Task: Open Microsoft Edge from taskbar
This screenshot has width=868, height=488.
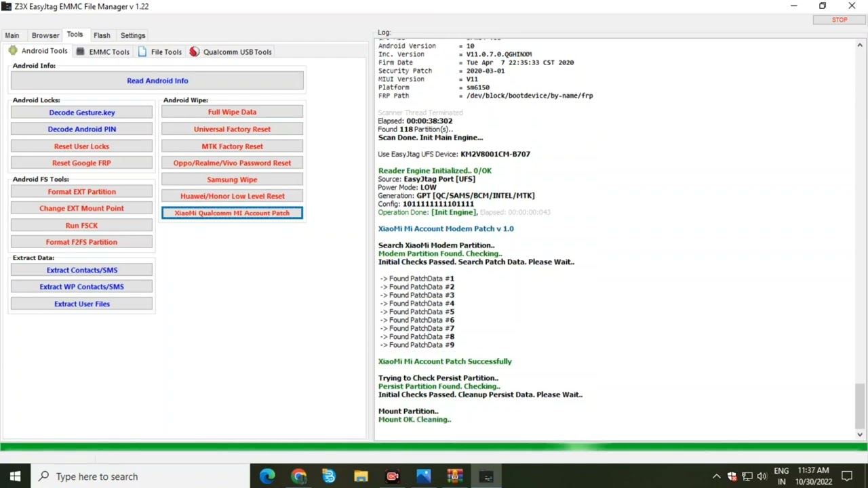Action: [267, 476]
